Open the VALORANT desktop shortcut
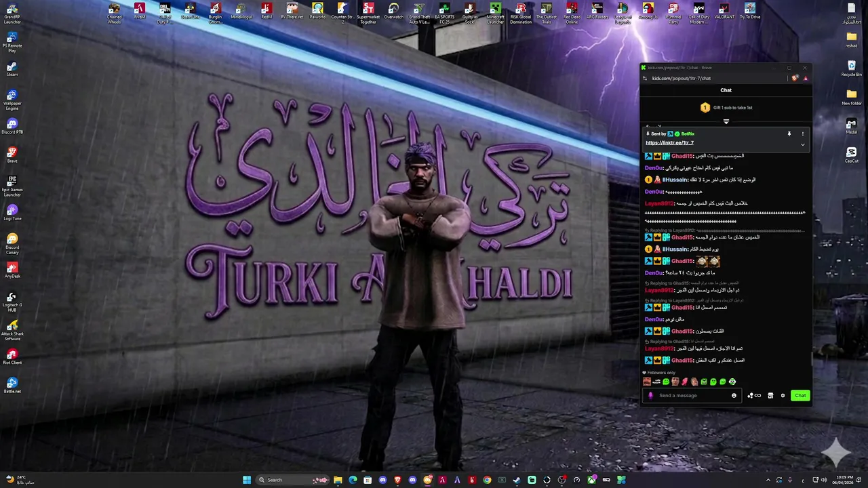The image size is (868, 488). 724,11
